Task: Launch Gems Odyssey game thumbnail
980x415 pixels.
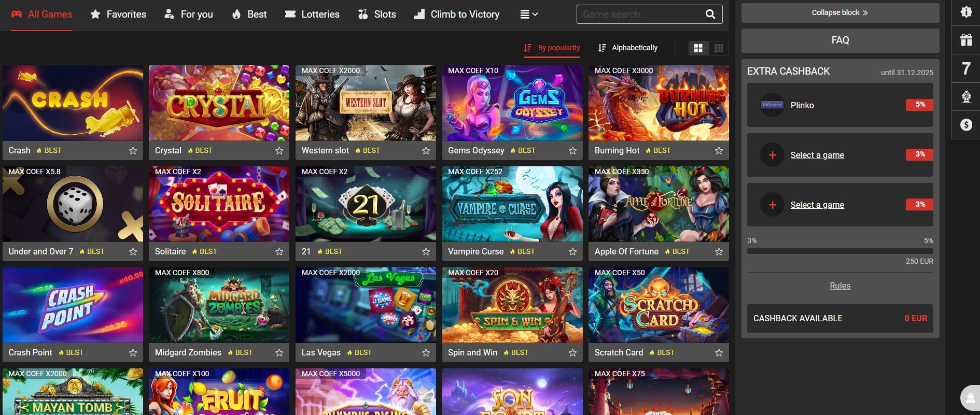Action: 512,103
